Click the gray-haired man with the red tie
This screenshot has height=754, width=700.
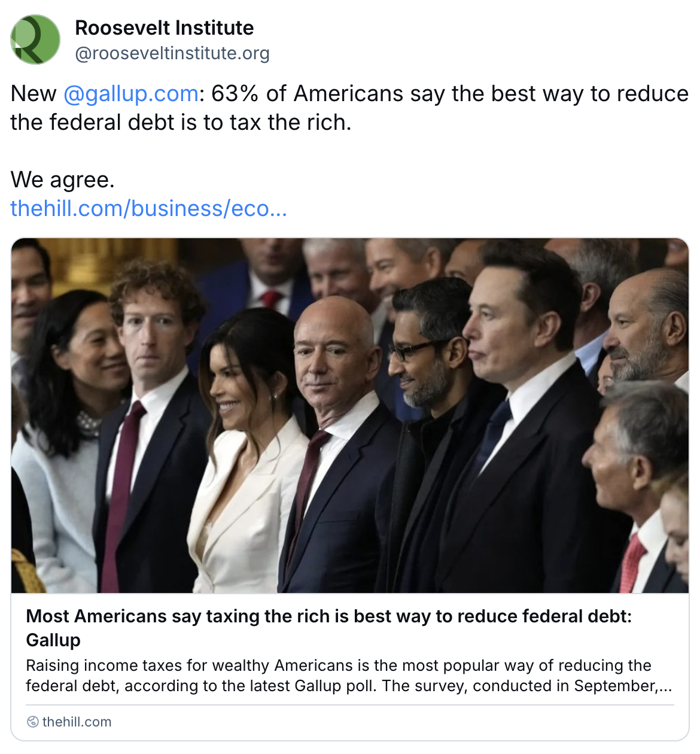tap(634, 479)
